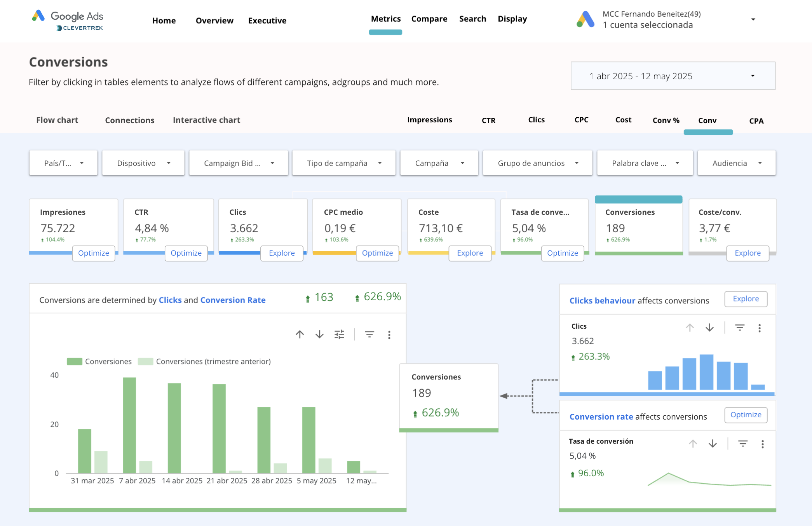812x526 pixels.
Task: Open the Executive page
Action: (x=267, y=21)
